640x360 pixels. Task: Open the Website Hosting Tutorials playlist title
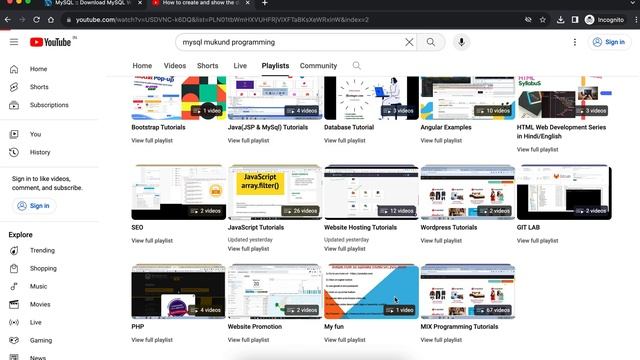(360, 227)
